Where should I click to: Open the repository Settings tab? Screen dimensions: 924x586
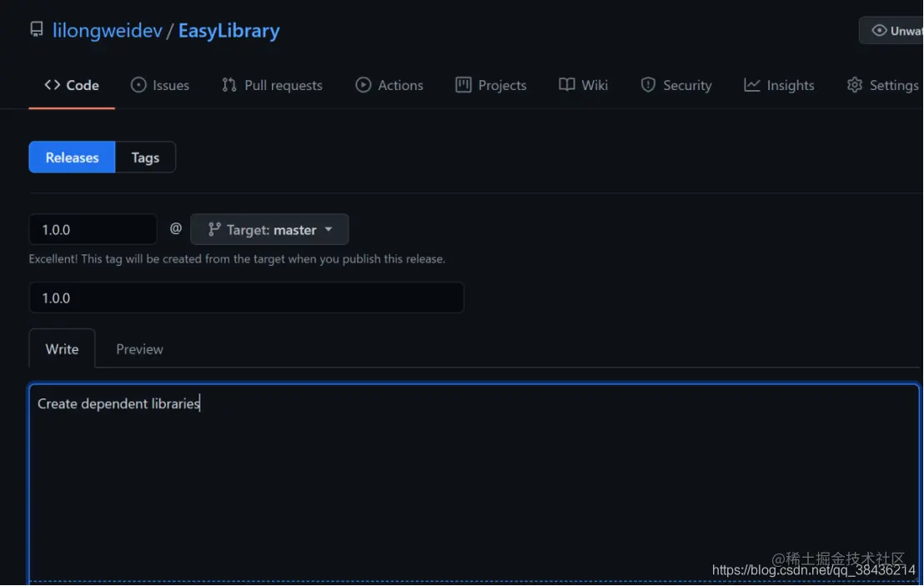pyautogui.click(x=883, y=85)
